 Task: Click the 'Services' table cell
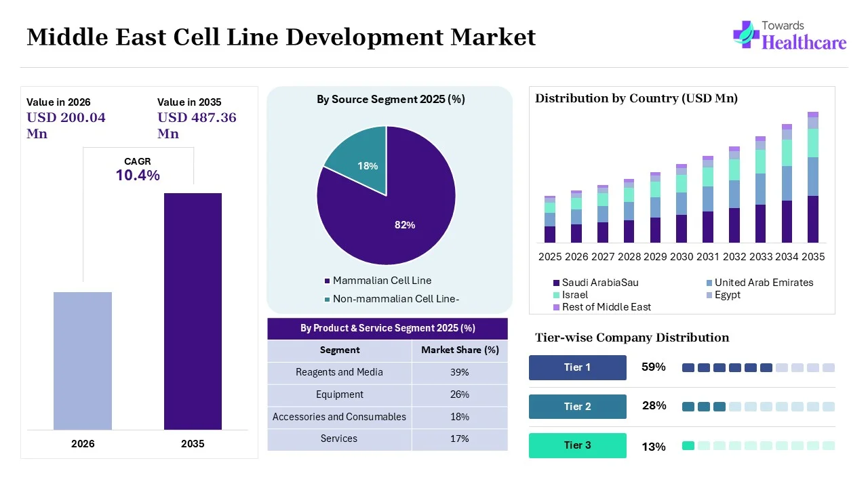(x=339, y=439)
